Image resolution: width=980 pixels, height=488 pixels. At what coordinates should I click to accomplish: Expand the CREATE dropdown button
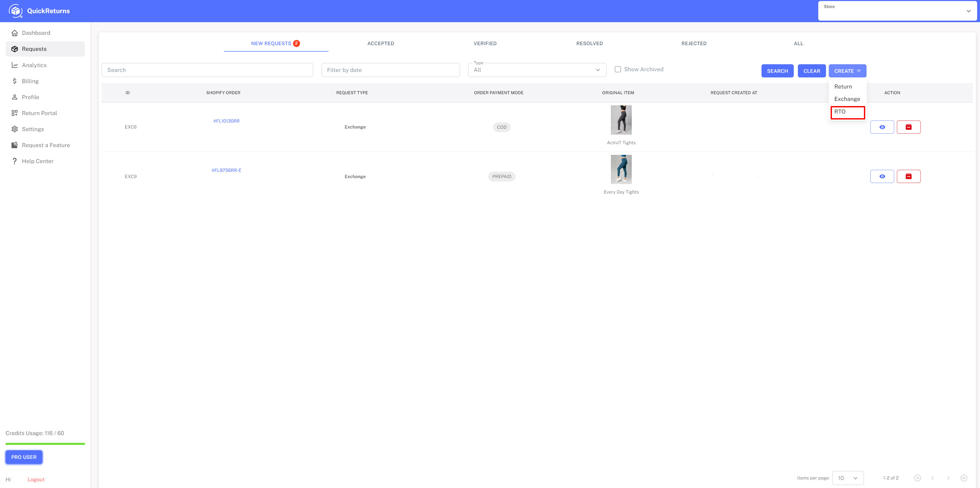(847, 71)
